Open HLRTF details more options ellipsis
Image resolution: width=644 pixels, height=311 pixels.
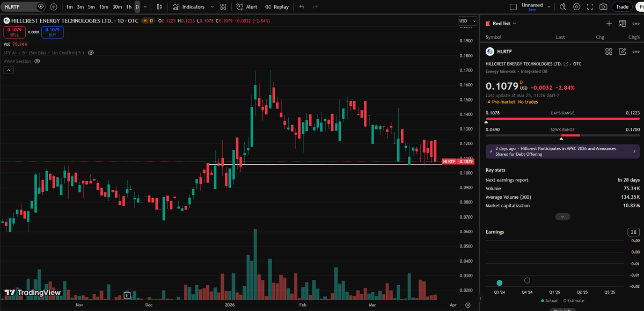636,52
